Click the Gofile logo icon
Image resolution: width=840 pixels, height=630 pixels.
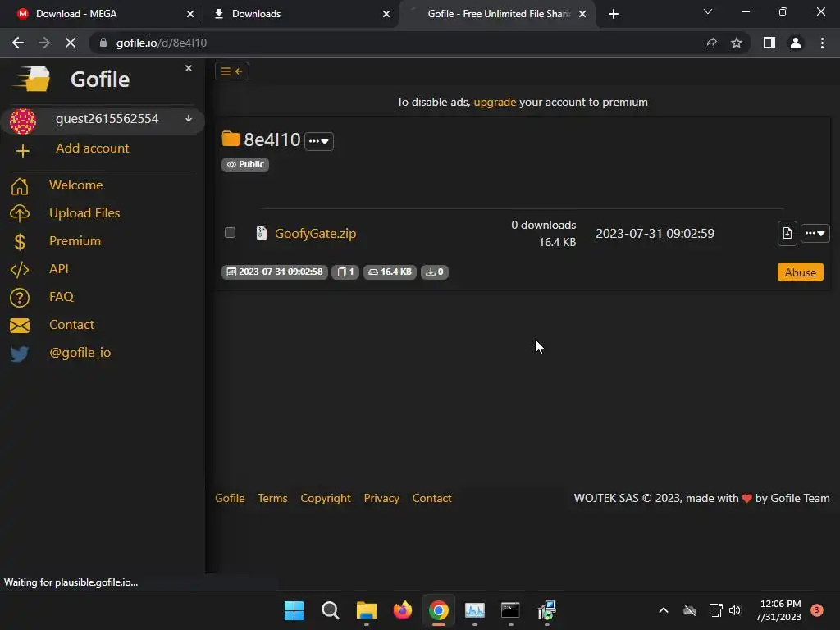pos(32,80)
